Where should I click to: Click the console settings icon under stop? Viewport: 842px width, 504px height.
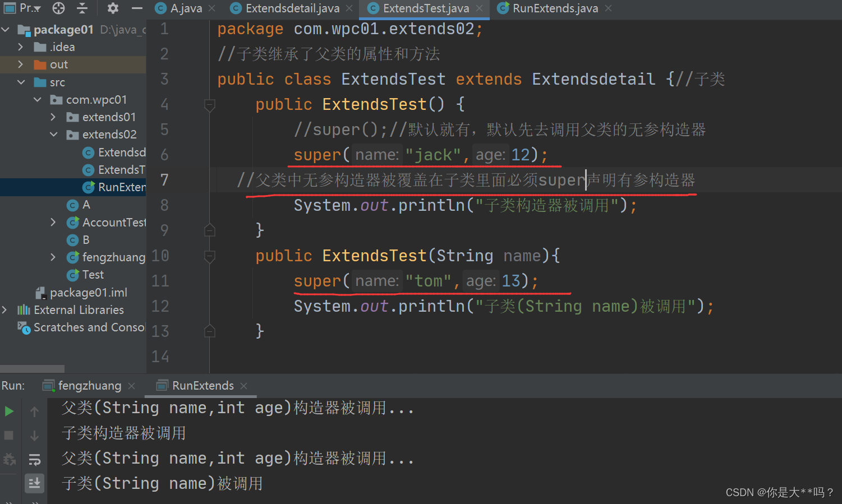(9, 460)
